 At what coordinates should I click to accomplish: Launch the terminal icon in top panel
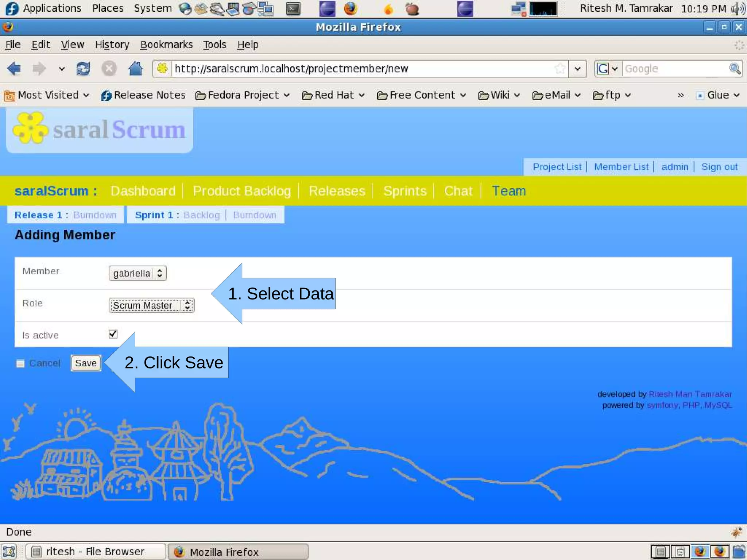[x=293, y=9]
